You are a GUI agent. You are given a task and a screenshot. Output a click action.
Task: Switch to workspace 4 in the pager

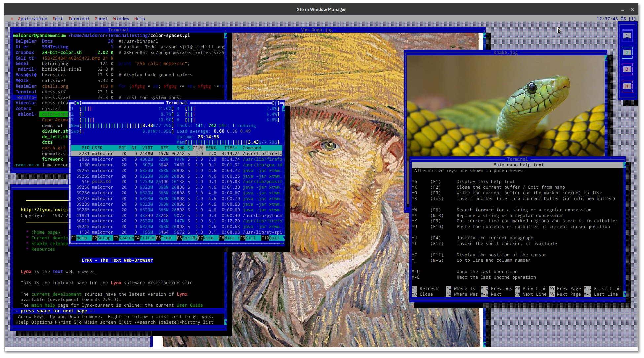pos(627,86)
